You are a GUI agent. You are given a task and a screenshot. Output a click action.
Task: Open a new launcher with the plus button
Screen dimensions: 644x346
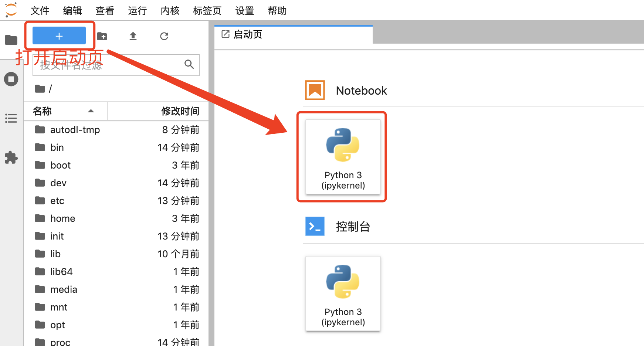click(x=59, y=35)
